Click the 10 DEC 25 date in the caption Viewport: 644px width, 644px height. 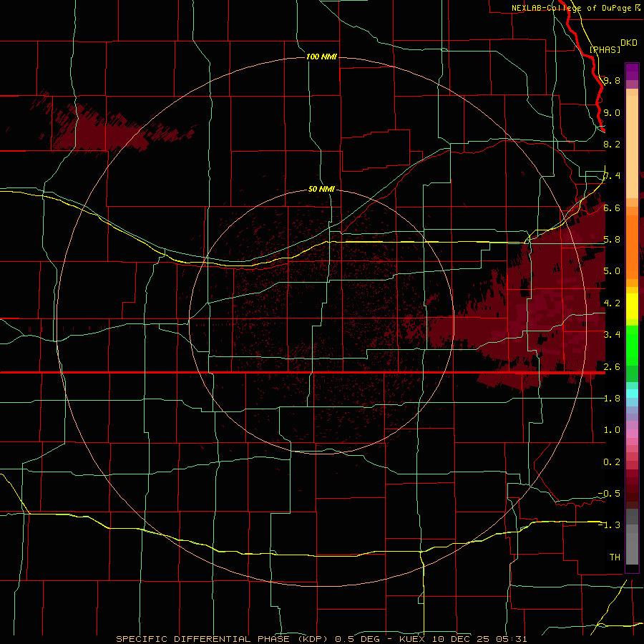pyautogui.click(x=461, y=639)
